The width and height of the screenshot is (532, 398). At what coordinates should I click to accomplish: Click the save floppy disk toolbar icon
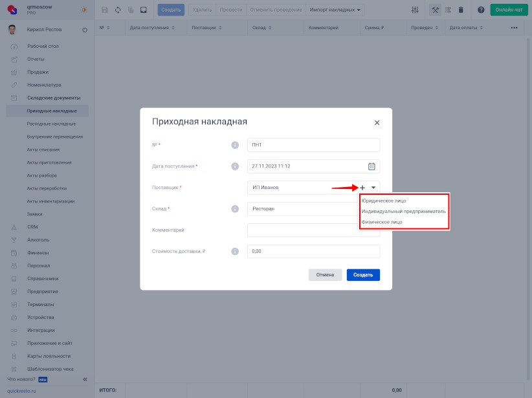point(104,10)
